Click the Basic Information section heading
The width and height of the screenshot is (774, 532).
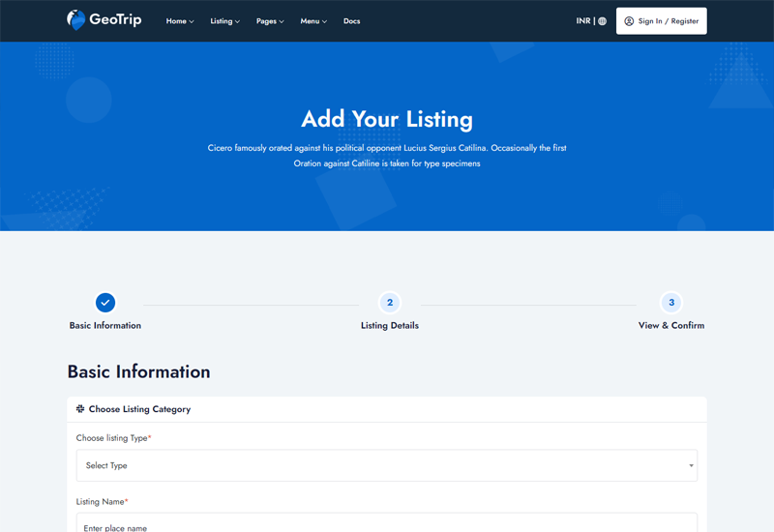[138, 371]
